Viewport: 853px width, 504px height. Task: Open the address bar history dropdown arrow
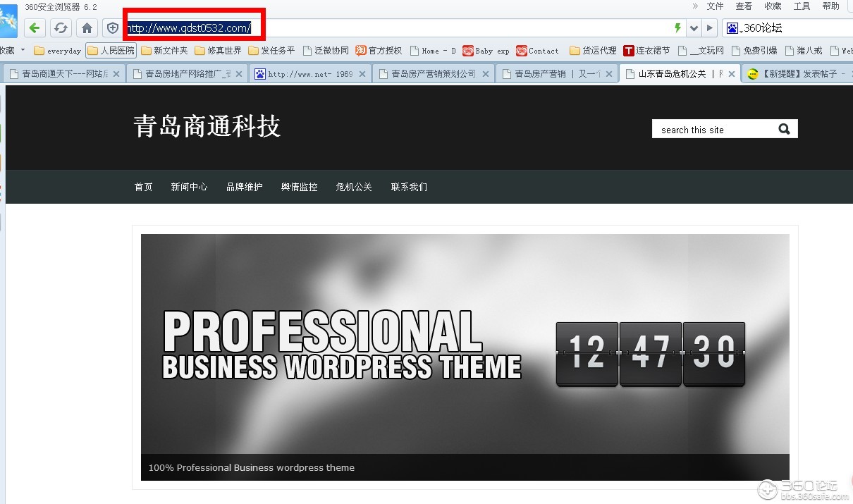coord(694,28)
